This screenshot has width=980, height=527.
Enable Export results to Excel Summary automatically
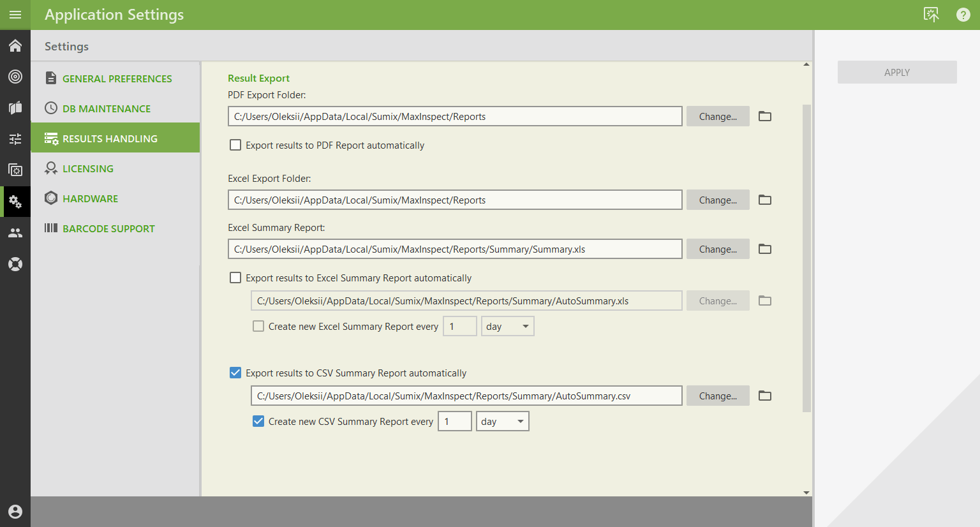(x=235, y=278)
